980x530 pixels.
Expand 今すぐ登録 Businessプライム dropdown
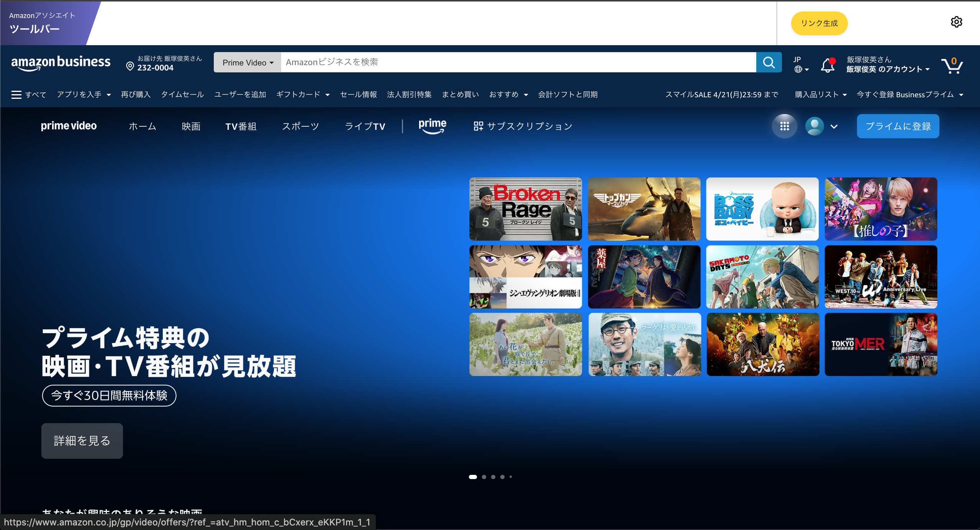[x=910, y=95]
